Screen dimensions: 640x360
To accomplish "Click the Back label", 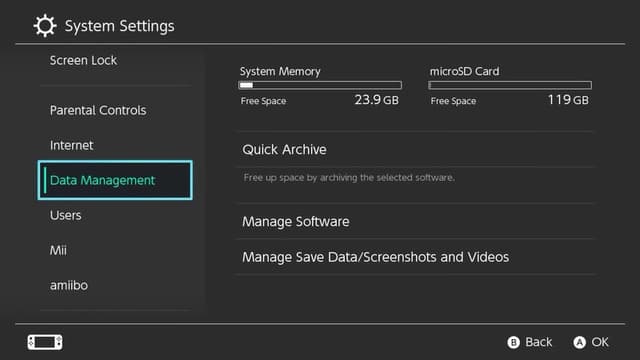I will 538,342.
